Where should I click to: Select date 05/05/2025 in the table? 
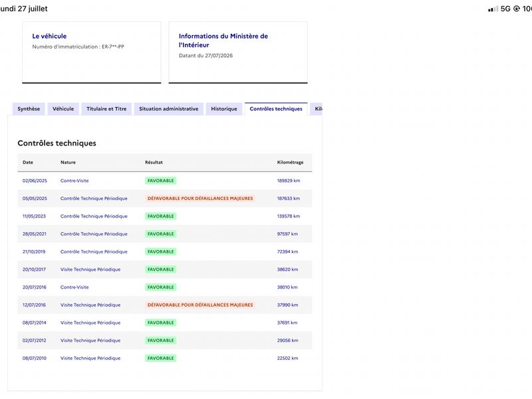pyautogui.click(x=35, y=198)
